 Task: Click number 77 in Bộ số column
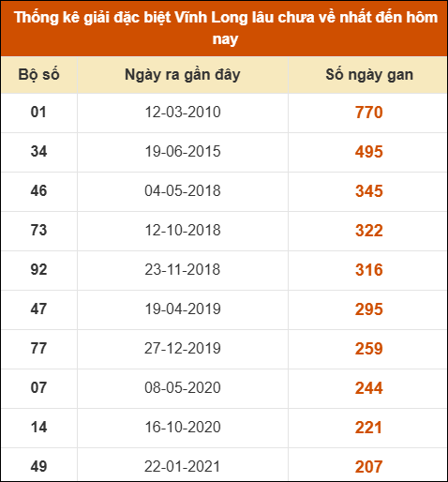click(x=38, y=349)
